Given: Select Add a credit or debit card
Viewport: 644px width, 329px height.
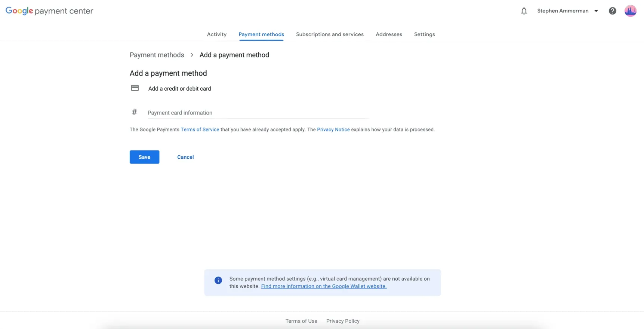Looking at the screenshot, I should 179,89.
